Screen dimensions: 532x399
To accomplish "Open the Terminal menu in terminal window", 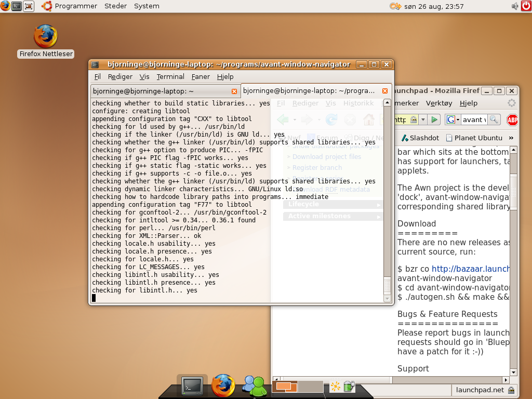I will (170, 77).
